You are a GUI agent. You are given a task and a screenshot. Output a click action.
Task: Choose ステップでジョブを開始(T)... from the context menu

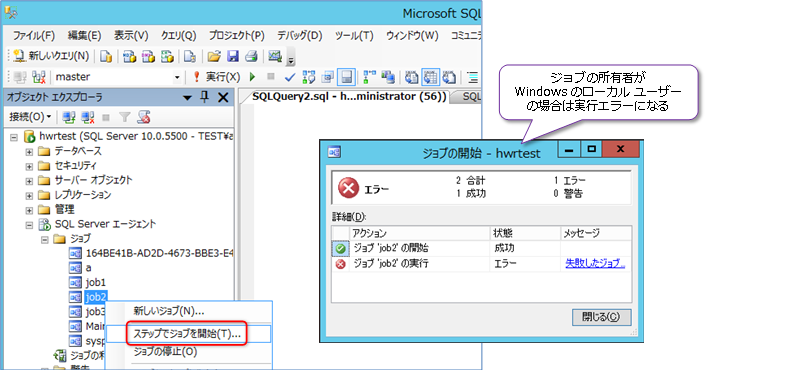click(187, 334)
